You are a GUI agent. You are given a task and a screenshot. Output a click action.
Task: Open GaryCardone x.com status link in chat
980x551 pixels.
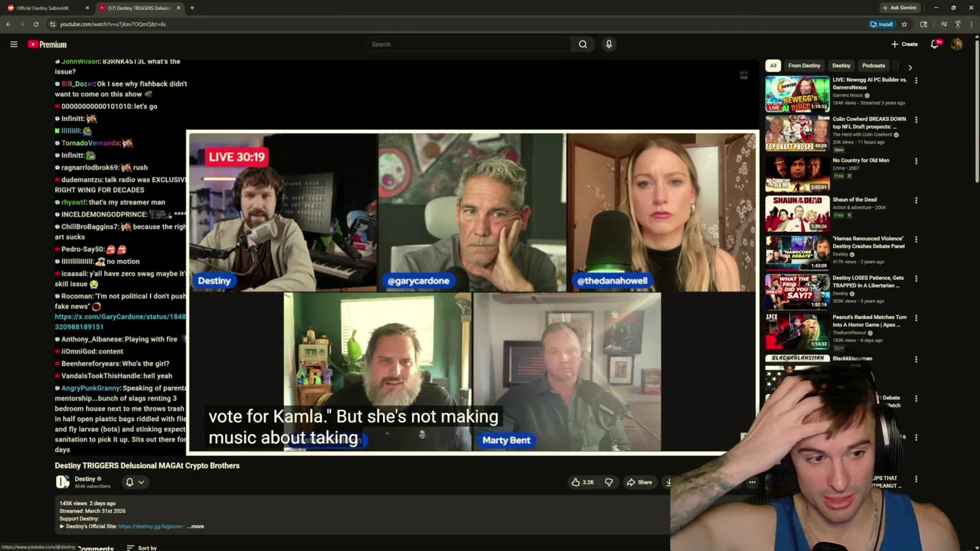(120, 321)
